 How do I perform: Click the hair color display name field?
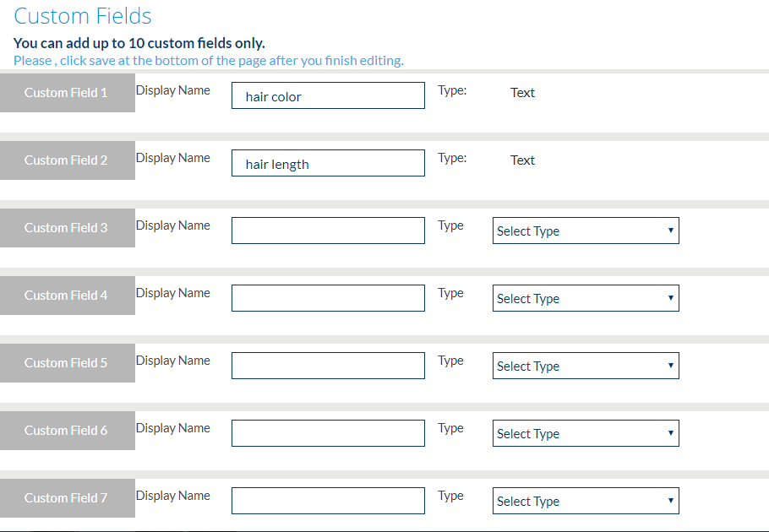(x=328, y=95)
